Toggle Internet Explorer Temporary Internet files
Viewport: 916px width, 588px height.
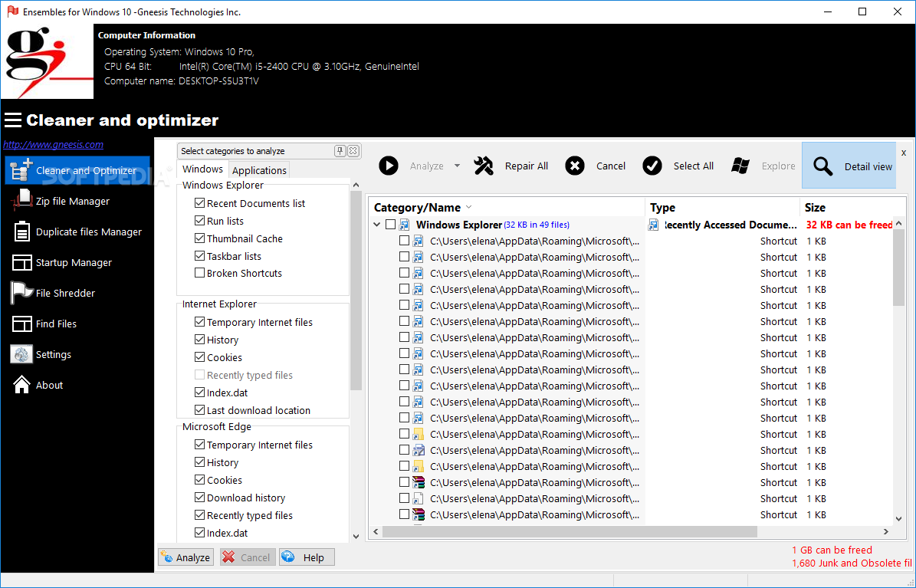pyautogui.click(x=200, y=321)
